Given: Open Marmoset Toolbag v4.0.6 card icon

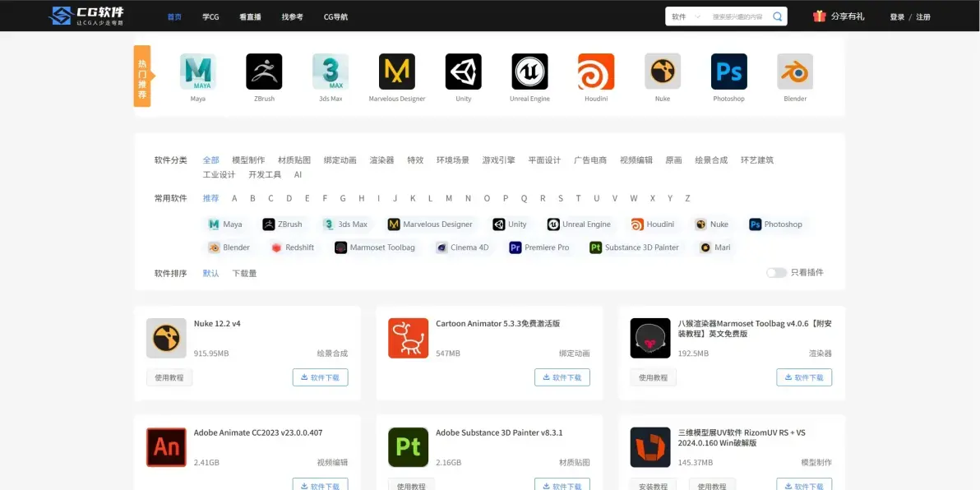Looking at the screenshot, I should (x=650, y=338).
